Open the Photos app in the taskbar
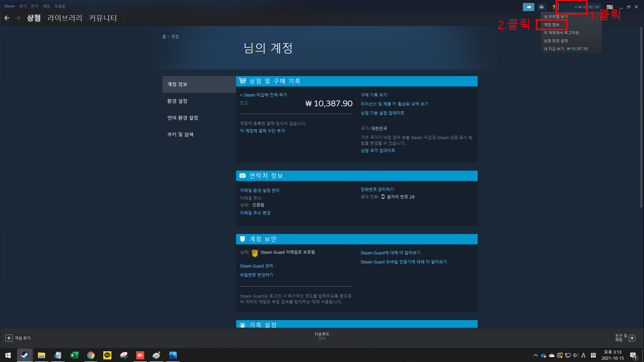Viewport: 644px width, 362px height. 173,355
